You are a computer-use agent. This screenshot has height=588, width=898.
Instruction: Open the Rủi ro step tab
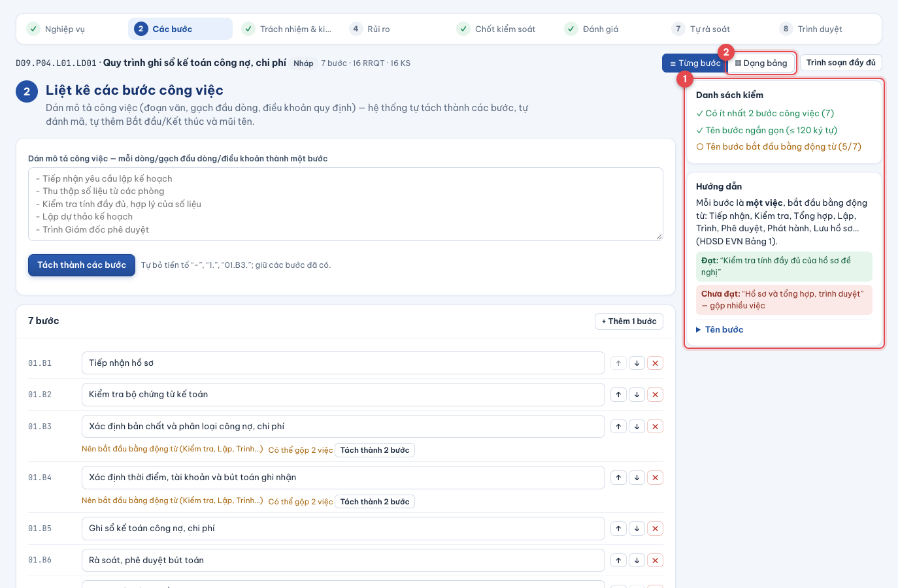click(395, 29)
